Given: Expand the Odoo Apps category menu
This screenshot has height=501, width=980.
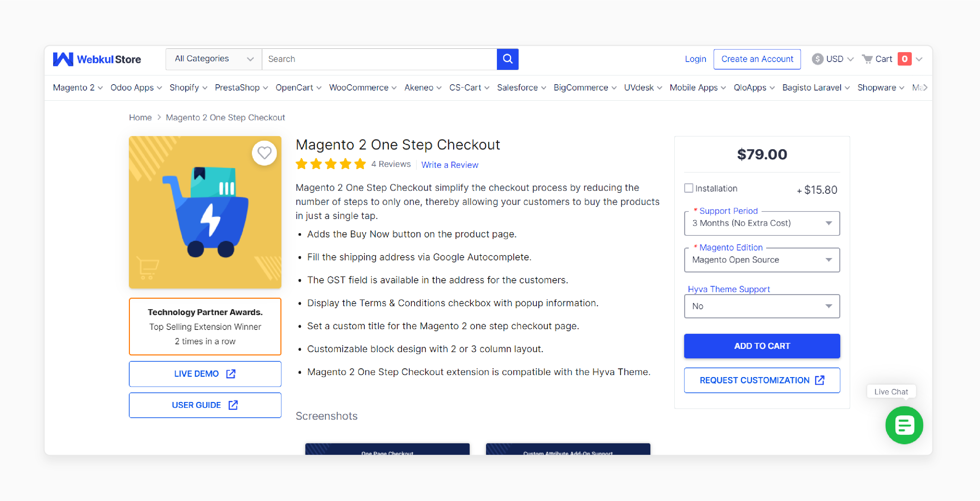Looking at the screenshot, I should click(136, 88).
